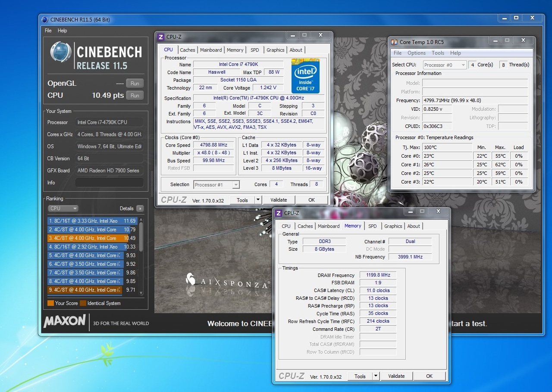The width and height of the screenshot is (552, 392).
Task: Click the Intel inside Core i7 logo
Action: tap(305, 76)
